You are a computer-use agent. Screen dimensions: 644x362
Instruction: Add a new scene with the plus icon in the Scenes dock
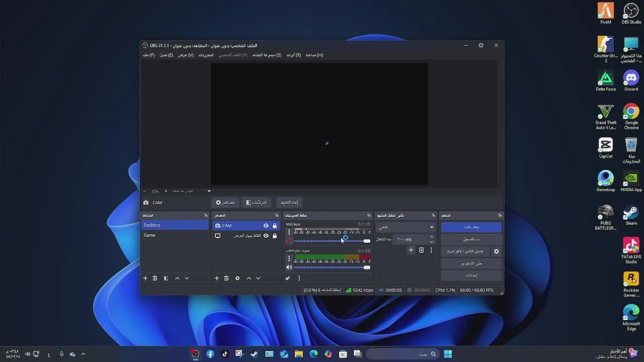145,278
